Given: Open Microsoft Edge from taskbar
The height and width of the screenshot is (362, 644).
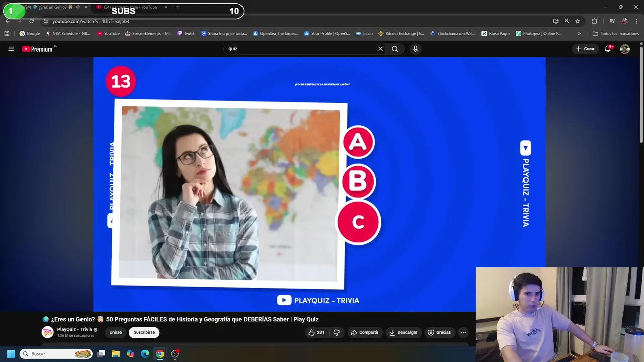Looking at the screenshot, I should point(145,354).
